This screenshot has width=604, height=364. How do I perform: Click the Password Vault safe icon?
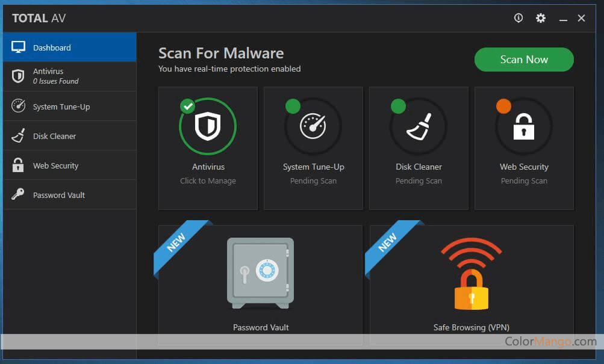pyautogui.click(x=260, y=273)
